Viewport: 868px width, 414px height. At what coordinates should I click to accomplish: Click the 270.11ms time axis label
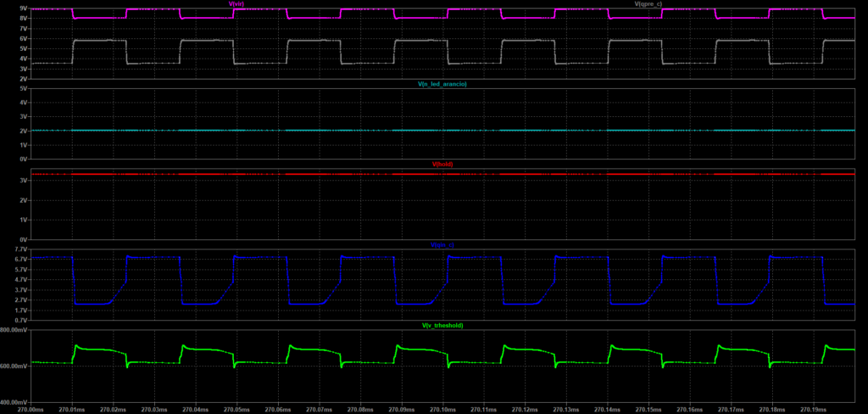484,410
